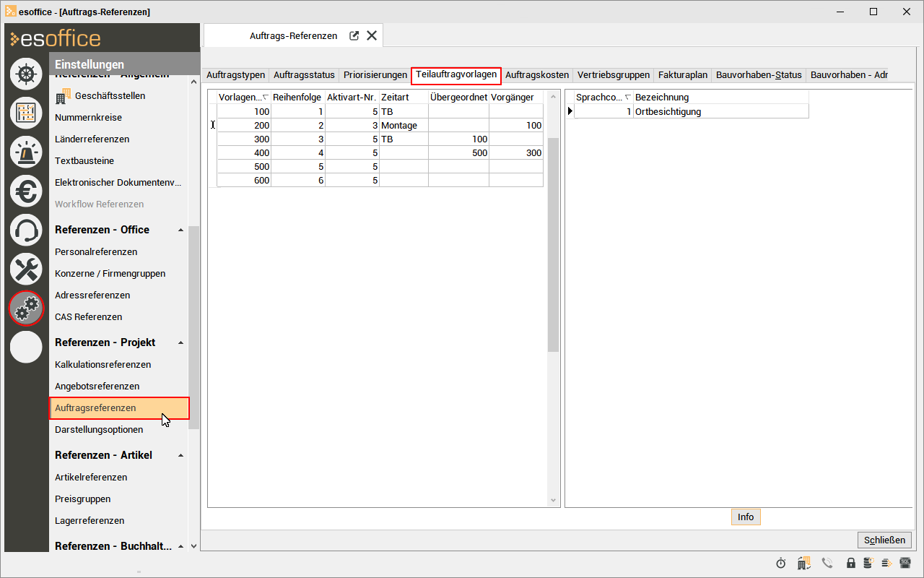Open the ship wheel module icon
924x578 pixels.
[x=27, y=74]
